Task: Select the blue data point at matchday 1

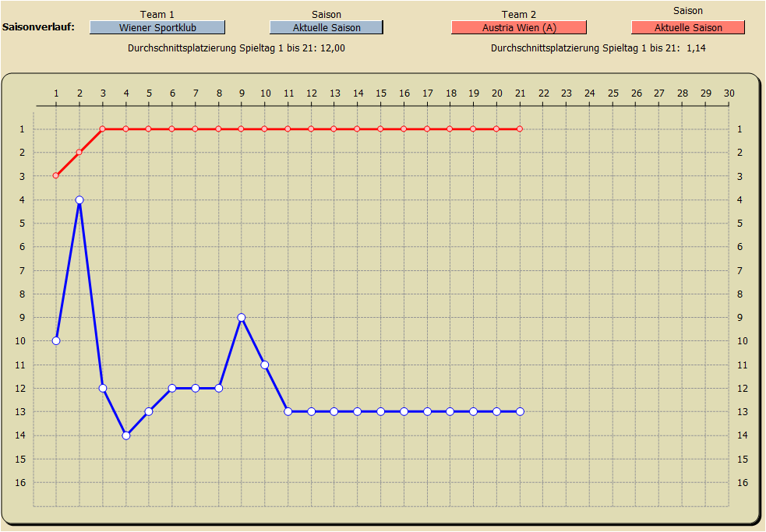Action: (56, 340)
